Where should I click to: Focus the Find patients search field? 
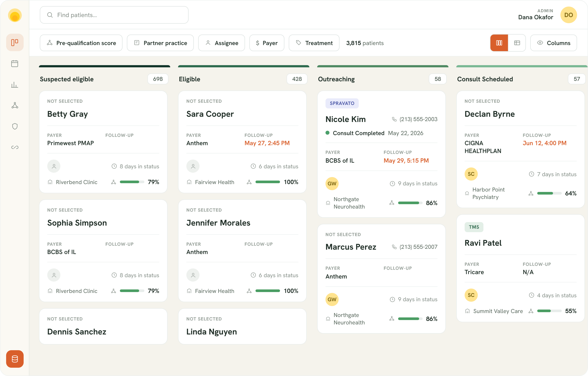(x=114, y=15)
